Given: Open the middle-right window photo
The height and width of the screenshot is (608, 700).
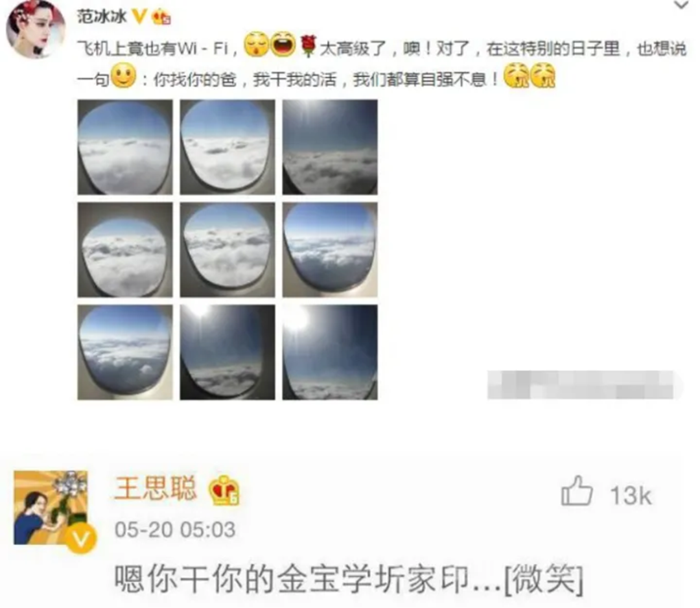Looking at the screenshot, I should click(330, 250).
